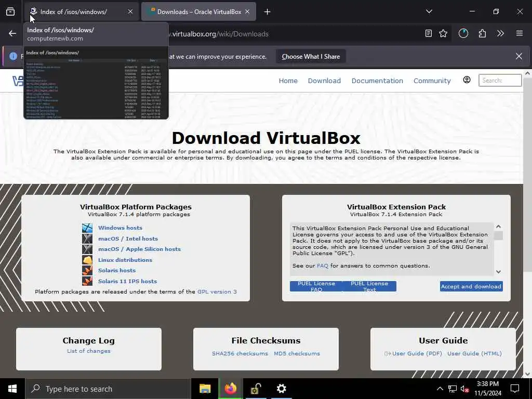Click Choose What I Share button
Image resolution: width=532 pixels, height=399 pixels.
[311, 57]
